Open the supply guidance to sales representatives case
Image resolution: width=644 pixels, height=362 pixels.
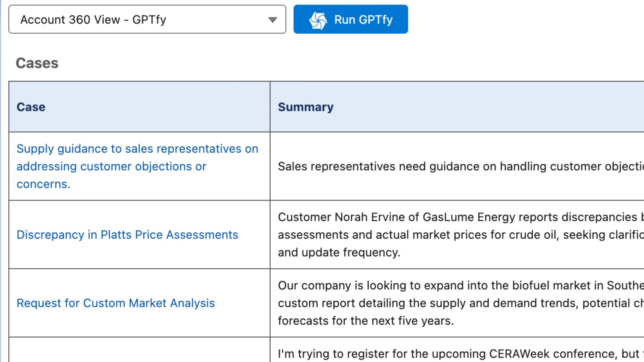(137, 166)
